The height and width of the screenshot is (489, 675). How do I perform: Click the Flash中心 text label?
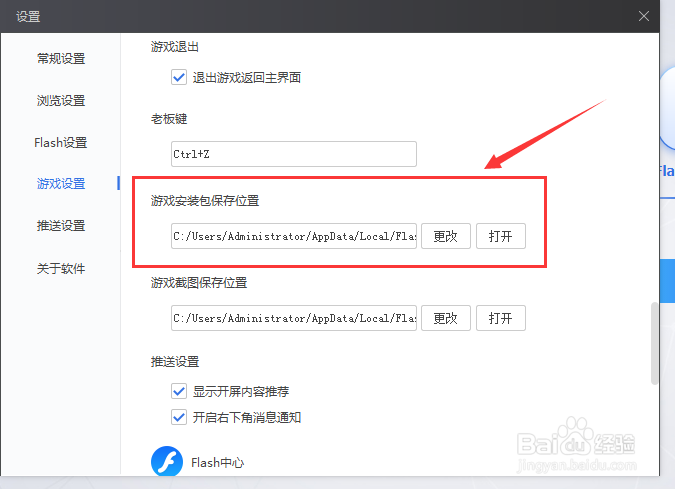(x=217, y=463)
